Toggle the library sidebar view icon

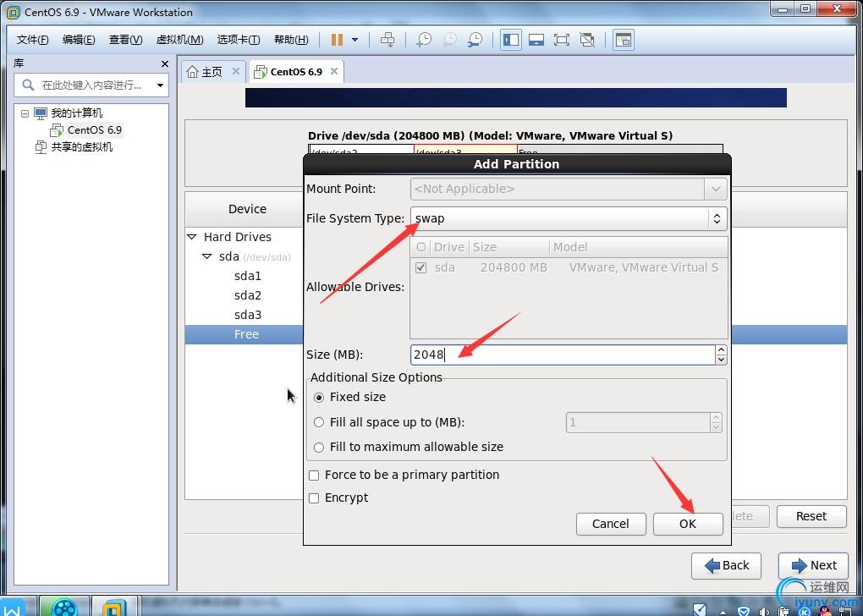(511, 40)
